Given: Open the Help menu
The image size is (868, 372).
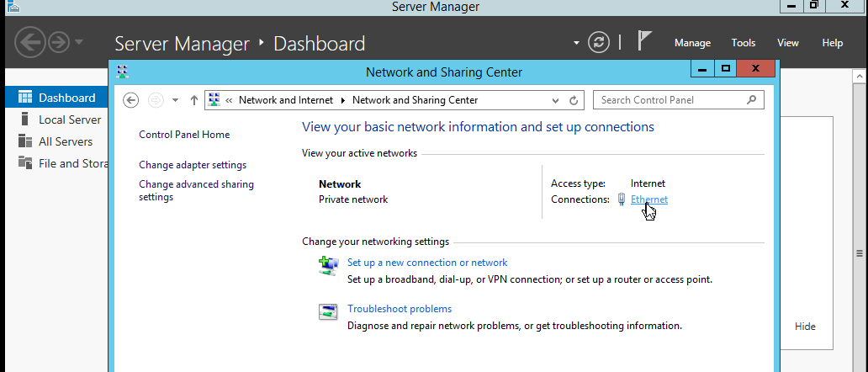Looking at the screenshot, I should tap(833, 43).
